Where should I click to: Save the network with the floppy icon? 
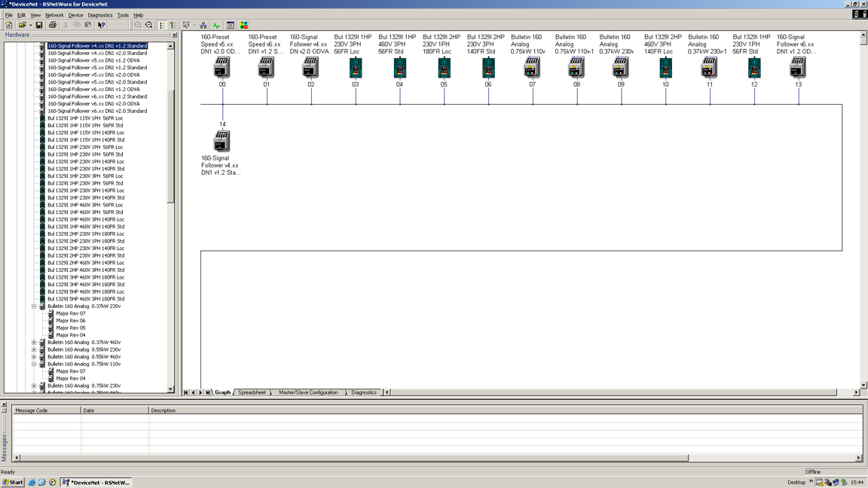tap(38, 25)
